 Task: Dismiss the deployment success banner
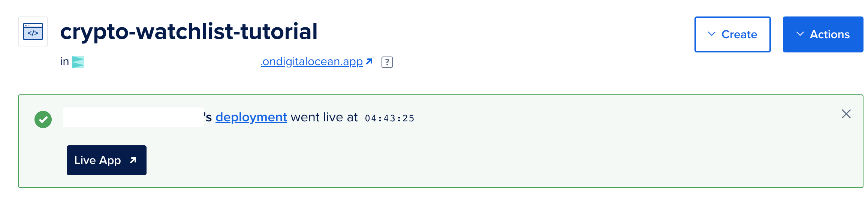[846, 114]
